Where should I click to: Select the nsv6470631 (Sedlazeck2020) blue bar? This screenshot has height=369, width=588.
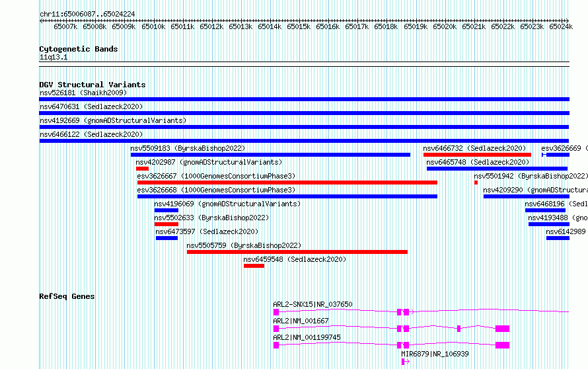coord(304,113)
